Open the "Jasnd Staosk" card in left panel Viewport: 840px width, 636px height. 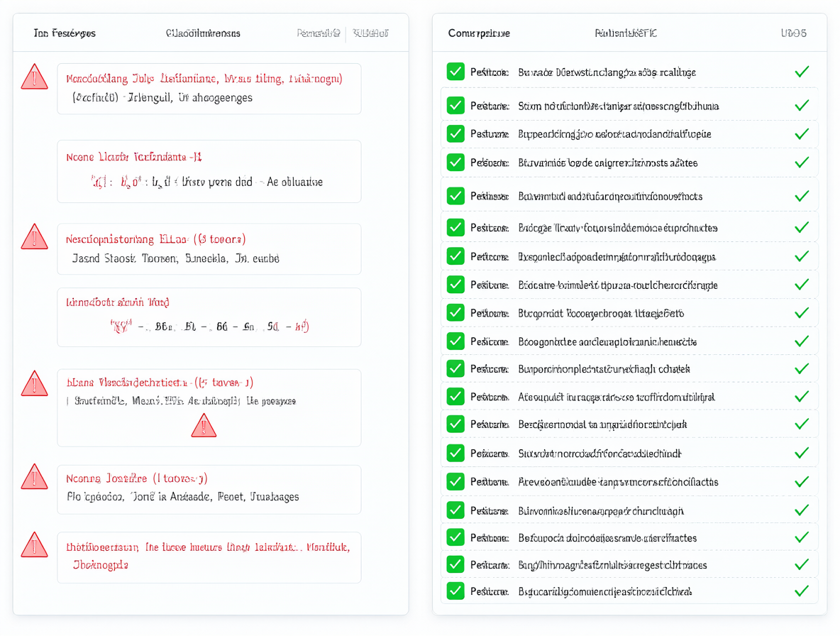(209, 249)
